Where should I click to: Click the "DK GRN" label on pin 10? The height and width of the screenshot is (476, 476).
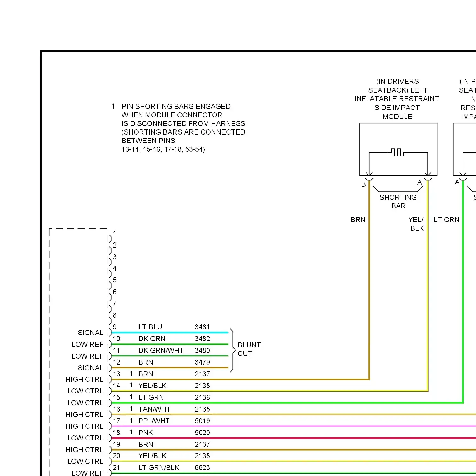(152, 339)
